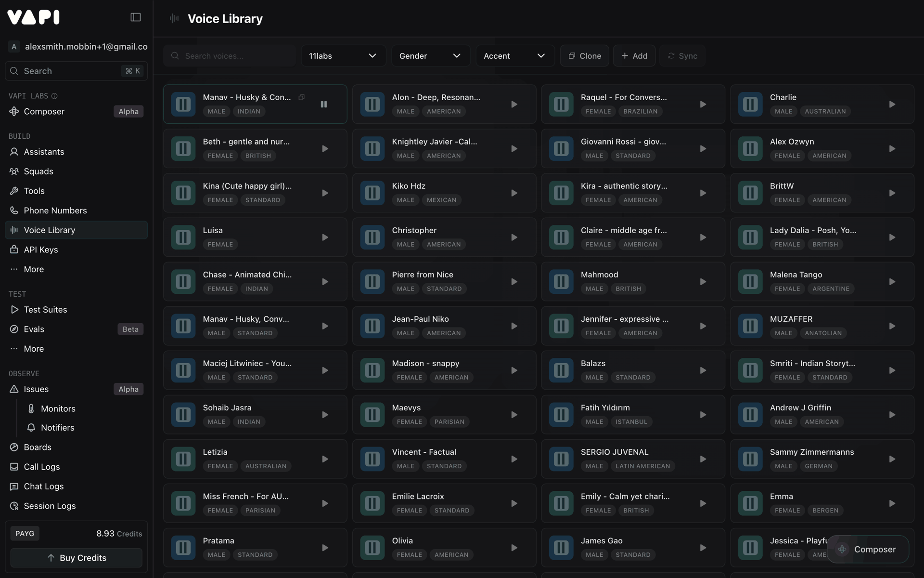Click the Sohaib Jasra voice avatar icon
The width and height of the screenshot is (924, 578).
[183, 414]
